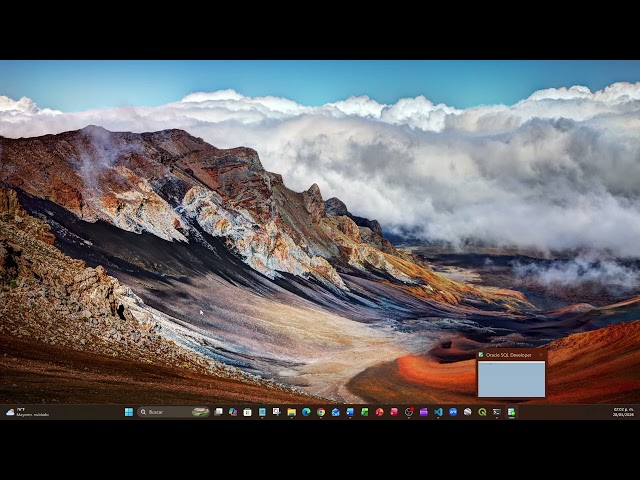Screen dimensions: 640x480
Task: Launch Google Chrome from the taskbar
Action: click(x=321, y=412)
